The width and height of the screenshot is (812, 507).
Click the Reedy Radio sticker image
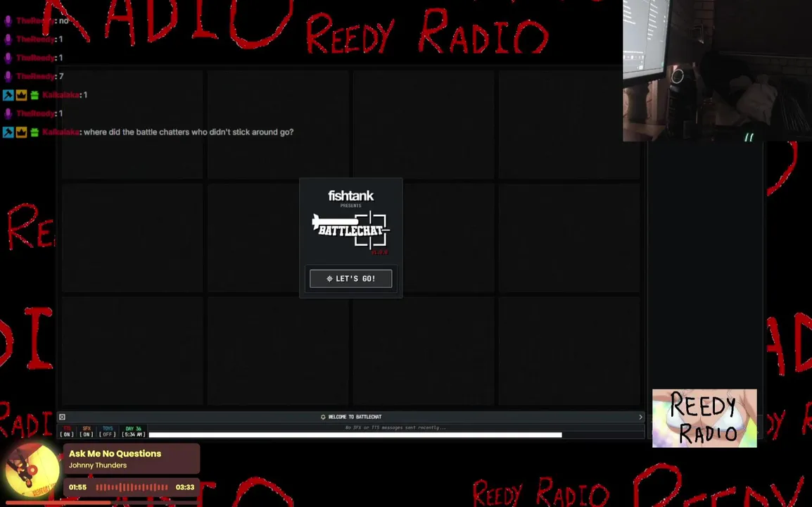[x=704, y=418]
